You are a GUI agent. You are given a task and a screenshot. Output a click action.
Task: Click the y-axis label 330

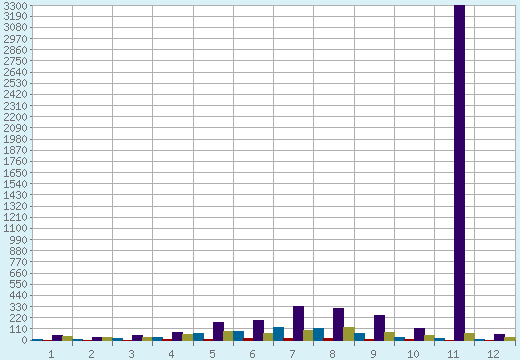[x=19, y=307]
